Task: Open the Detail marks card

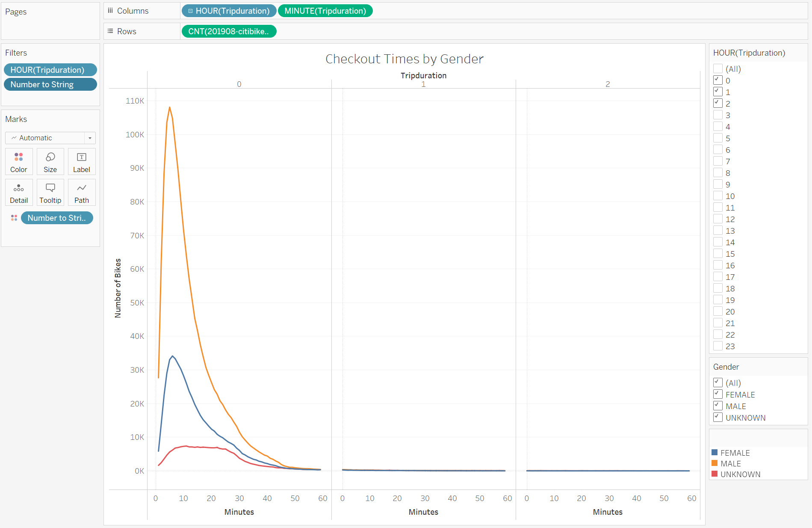Action: (19, 193)
